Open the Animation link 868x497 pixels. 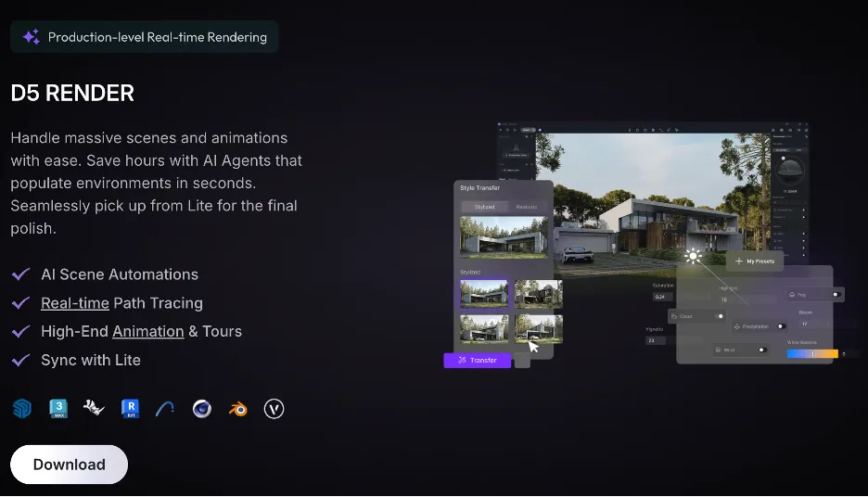point(147,331)
